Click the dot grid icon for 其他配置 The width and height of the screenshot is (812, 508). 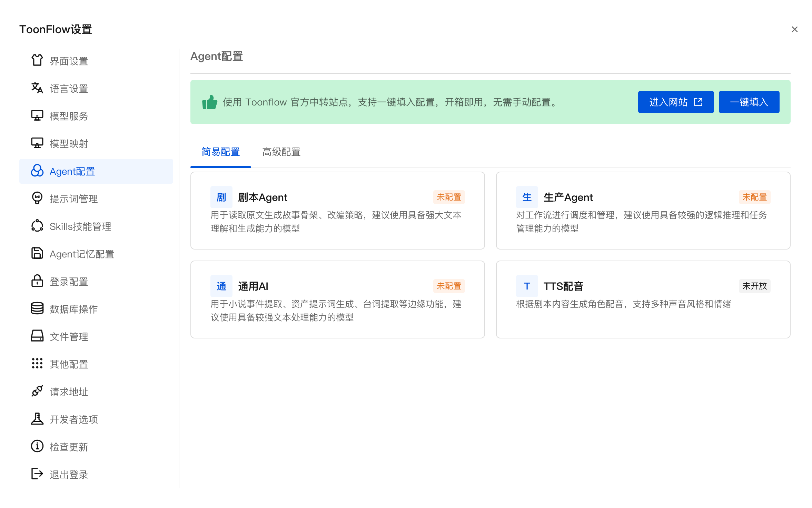pos(37,364)
